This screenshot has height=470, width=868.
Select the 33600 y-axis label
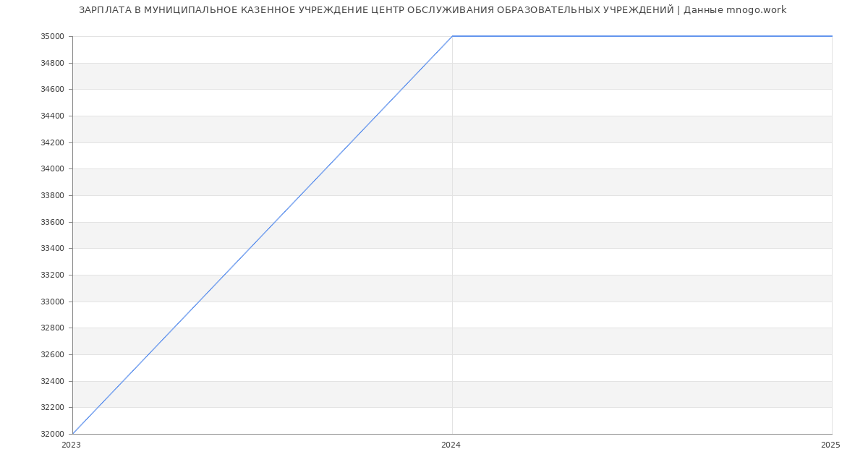(52, 223)
